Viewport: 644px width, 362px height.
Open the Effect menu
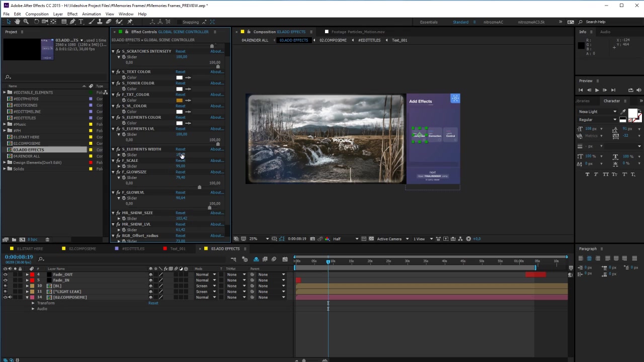72,14
